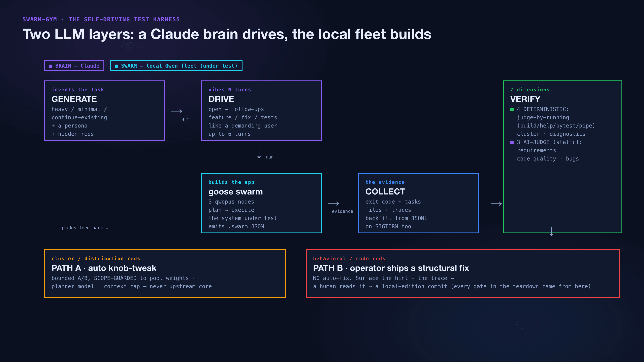Click '+ a persona' line
Screen dimensions: 644x362
[69, 126]
